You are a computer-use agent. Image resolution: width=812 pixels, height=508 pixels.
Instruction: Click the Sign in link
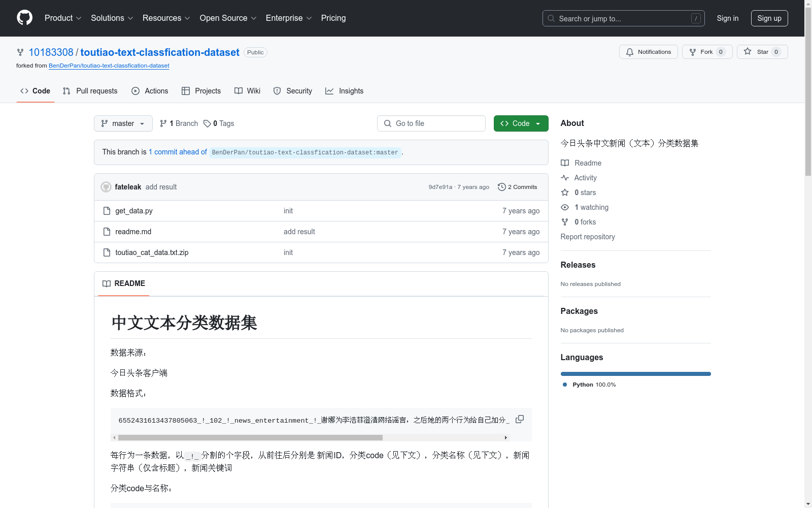pyautogui.click(x=728, y=18)
